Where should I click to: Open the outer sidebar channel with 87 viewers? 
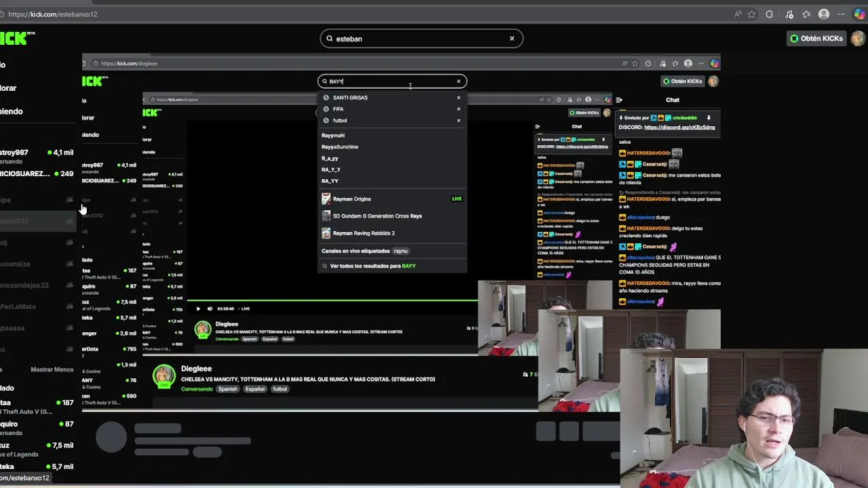pos(37,428)
